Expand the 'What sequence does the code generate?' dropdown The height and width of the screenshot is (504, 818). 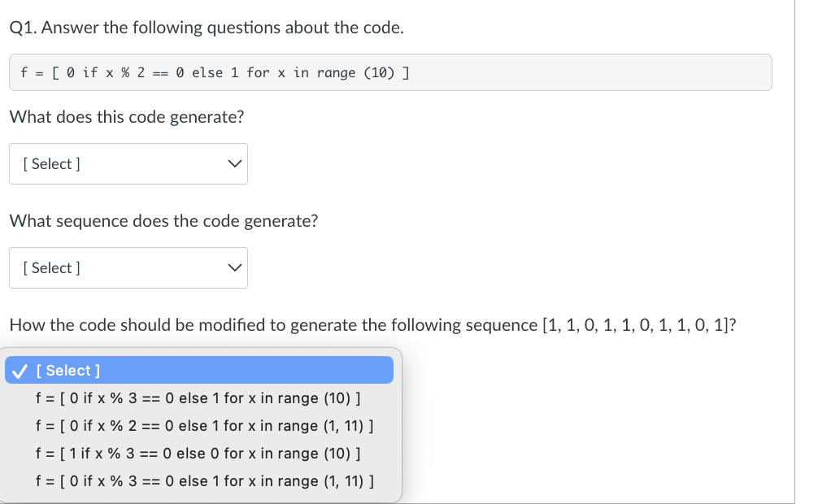pyautogui.click(x=128, y=267)
